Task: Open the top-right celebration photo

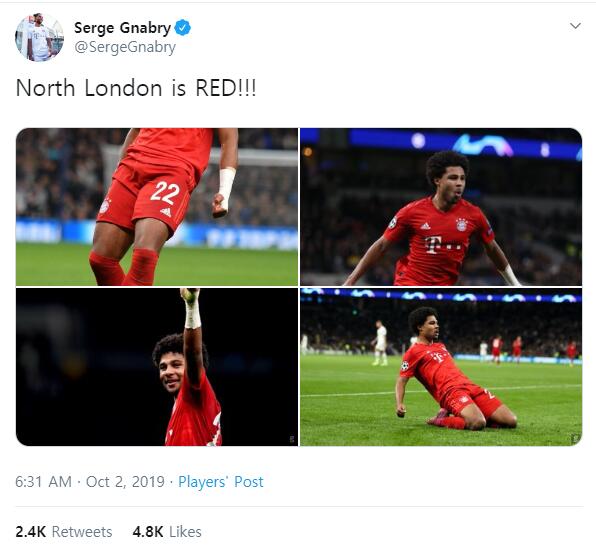Action: coord(441,207)
